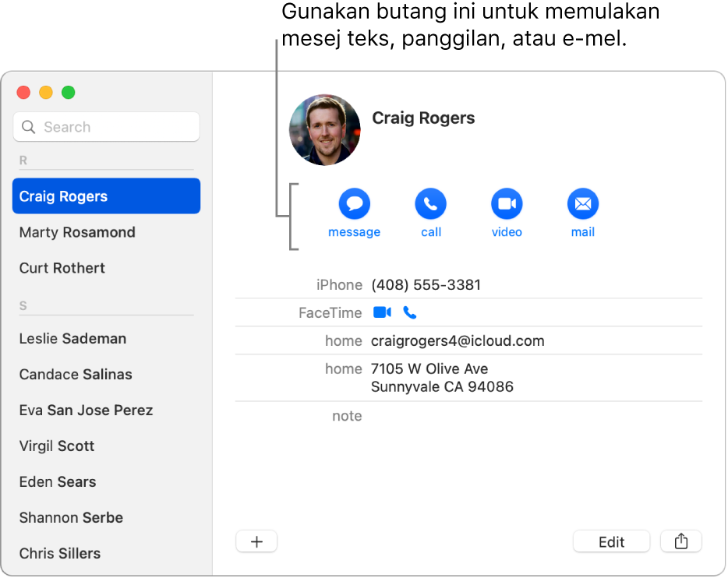The width and height of the screenshot is (728, 578).
Task: Click Craig Rogers' profile photo
Action: (324, 130)
